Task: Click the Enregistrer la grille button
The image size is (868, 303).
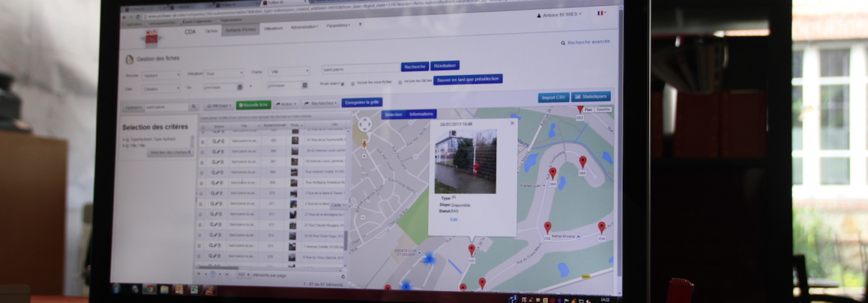Action: pyautogui.click(x=362, y=102)
